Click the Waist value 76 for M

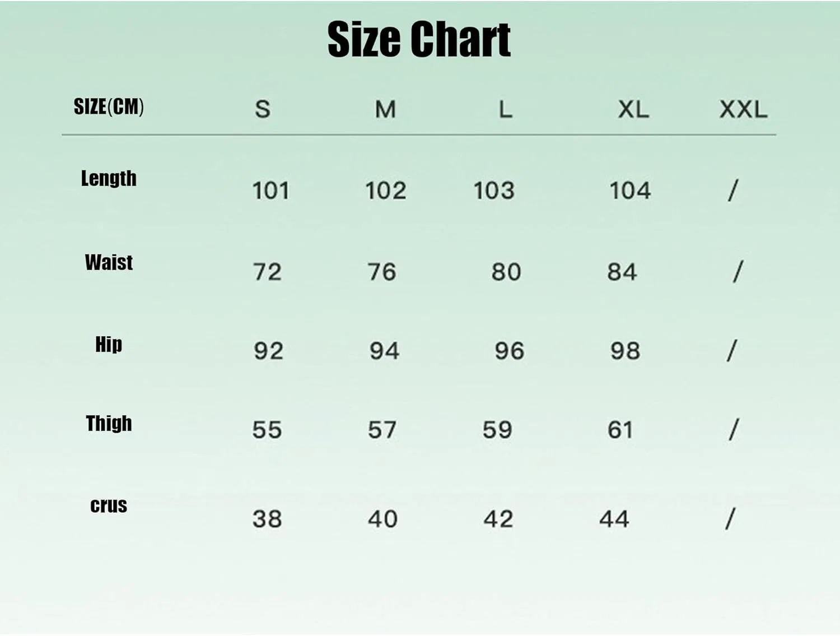(382, 272)
